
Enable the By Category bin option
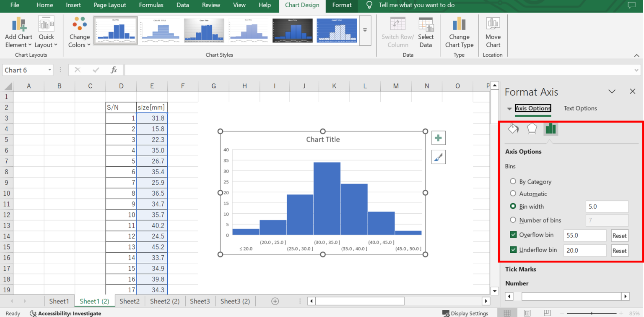pos(513,181)
